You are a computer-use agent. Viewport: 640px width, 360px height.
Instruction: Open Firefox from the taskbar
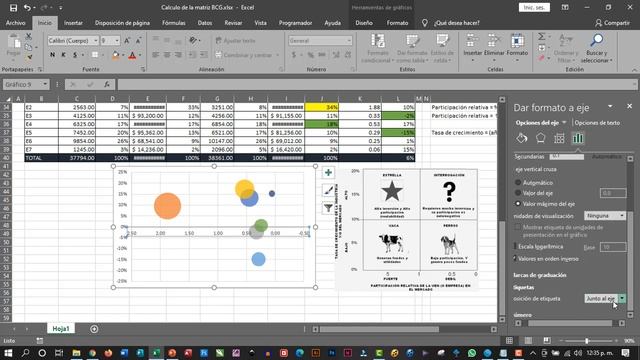click(108, 353)
